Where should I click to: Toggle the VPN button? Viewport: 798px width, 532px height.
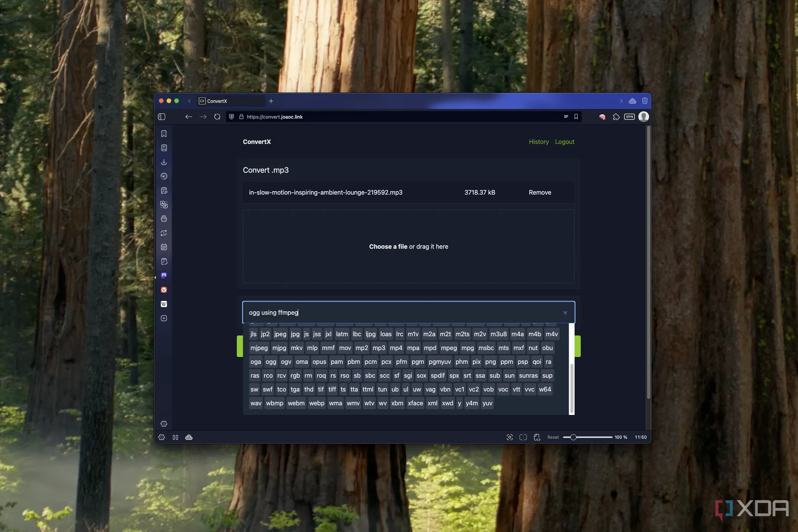point(629,117)
